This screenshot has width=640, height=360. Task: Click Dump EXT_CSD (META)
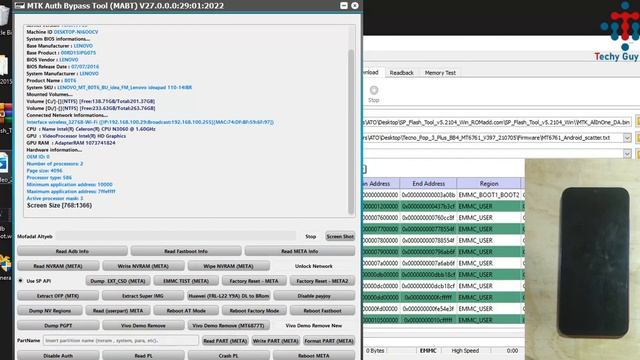(118, 281)
